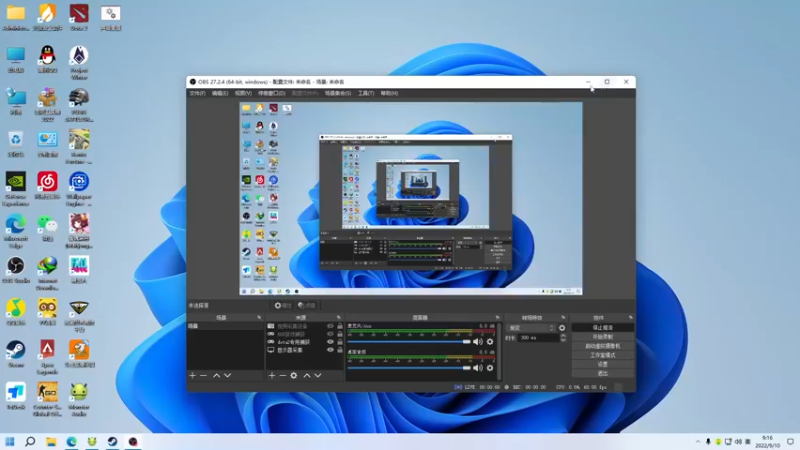Show hidden tray icons chevron
Screen dimensions: 800x450
(x=697, y=442)
